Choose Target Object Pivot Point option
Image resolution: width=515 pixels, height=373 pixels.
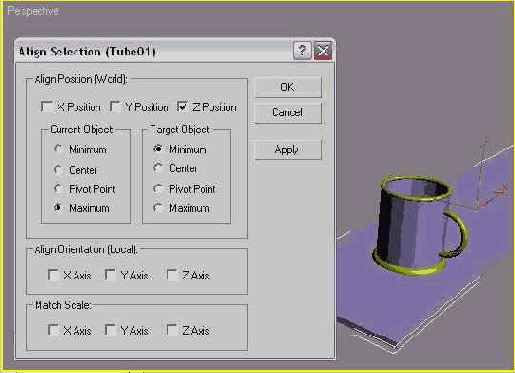(x=158, y=189)
